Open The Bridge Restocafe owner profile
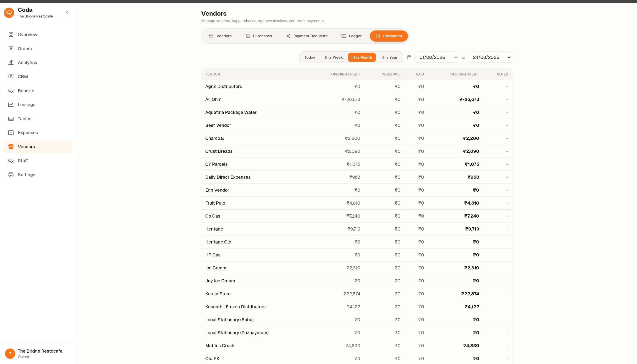 pyautogui.click(x=38, y=354)
